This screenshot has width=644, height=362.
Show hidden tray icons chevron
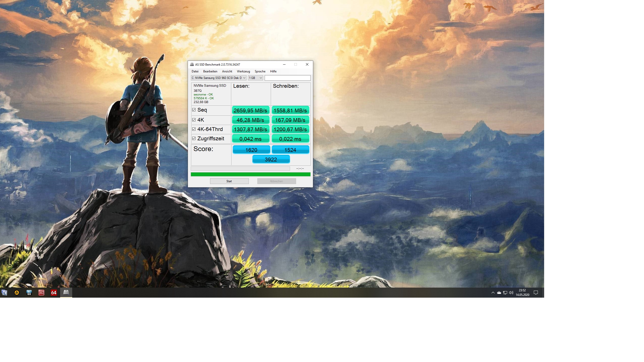pos(493,293)
